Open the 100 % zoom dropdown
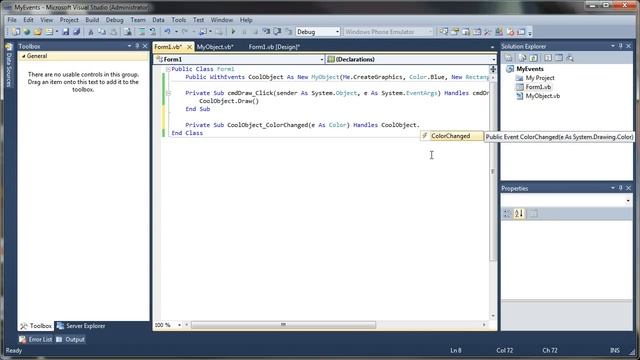640x360 pixels. point(179,325)
